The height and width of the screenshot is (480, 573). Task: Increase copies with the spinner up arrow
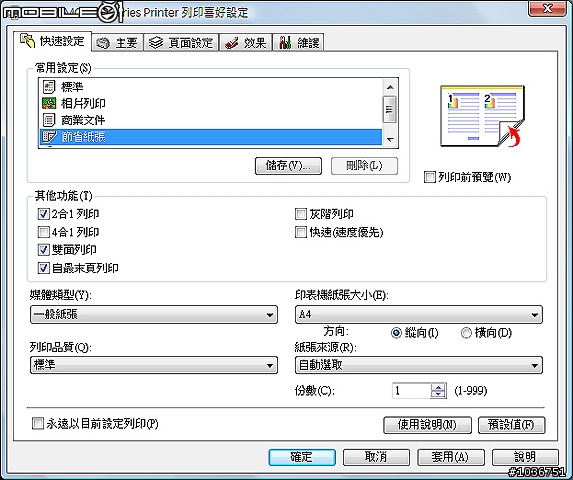[438, 387]
